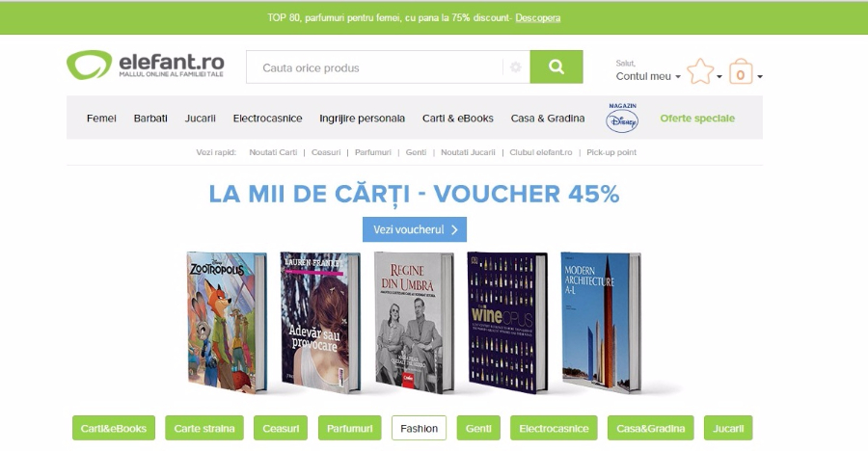Open search settings gear icon
This screenshot has width=868, height=451.
coord(515,67)
